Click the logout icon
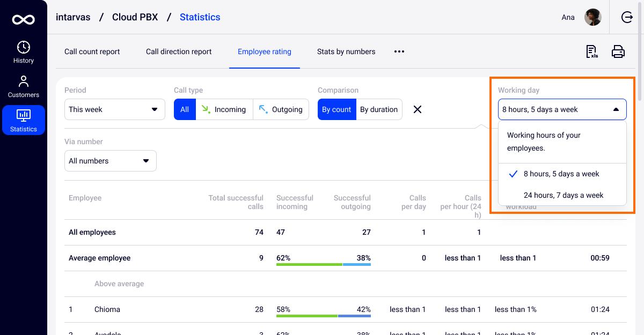 pyautogui.click(x=627, y=17)
